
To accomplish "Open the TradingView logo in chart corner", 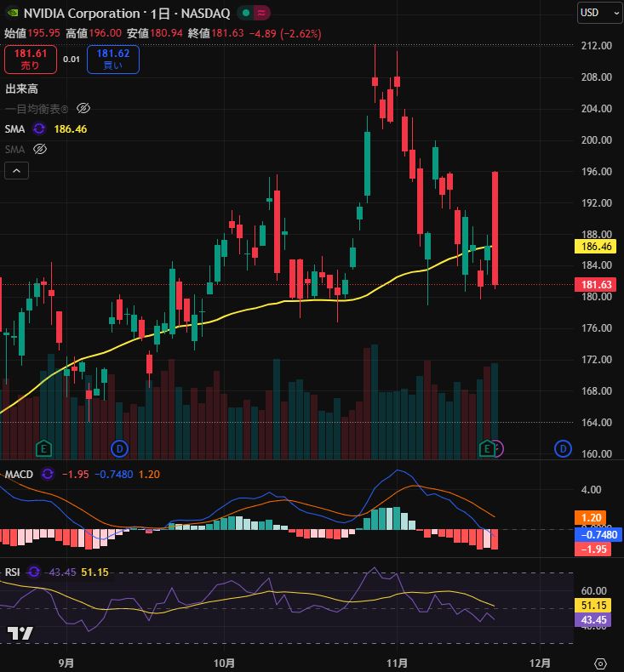I will tap(20, 634).
